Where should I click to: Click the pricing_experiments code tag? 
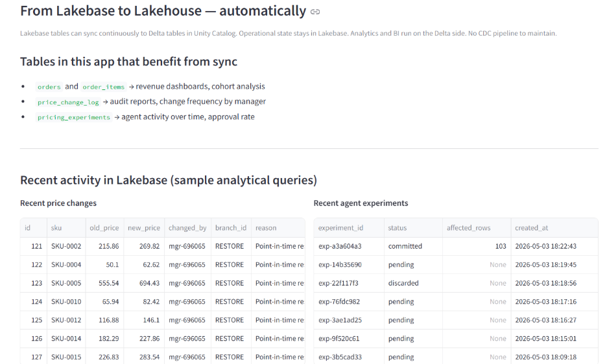[74, 117]
